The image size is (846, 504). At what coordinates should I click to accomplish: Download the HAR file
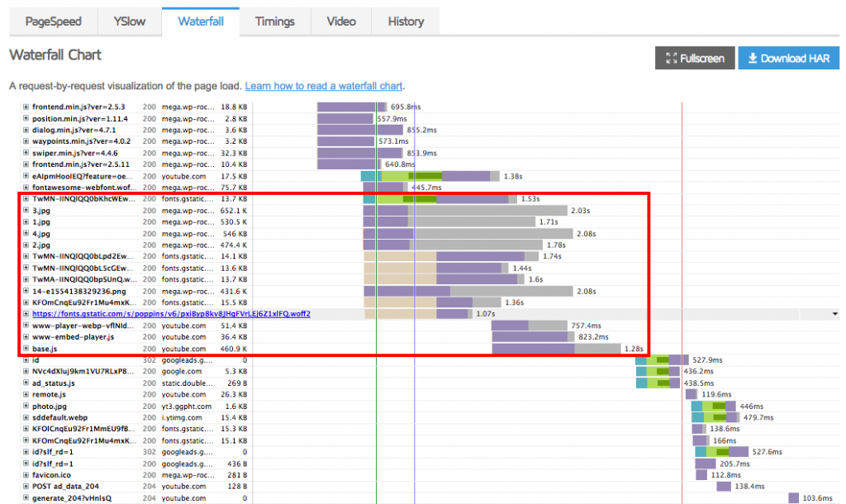(x=788, y=59)
